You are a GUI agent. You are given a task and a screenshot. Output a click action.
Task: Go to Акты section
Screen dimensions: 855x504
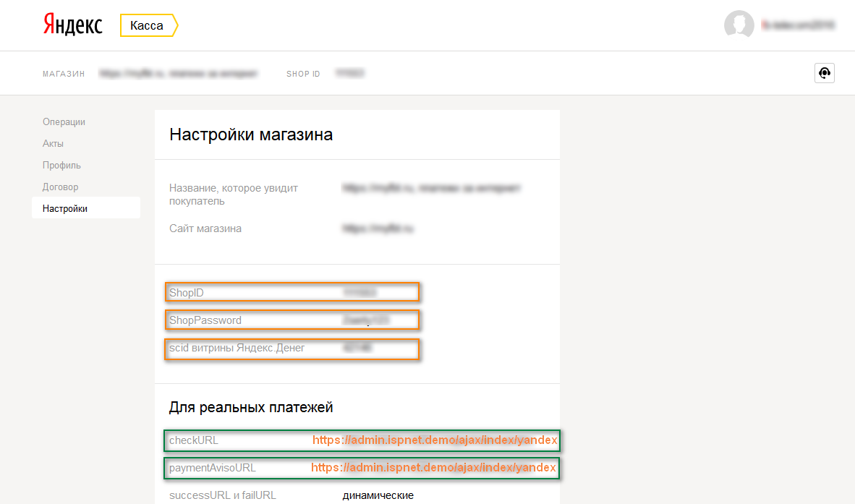point(53,144)
